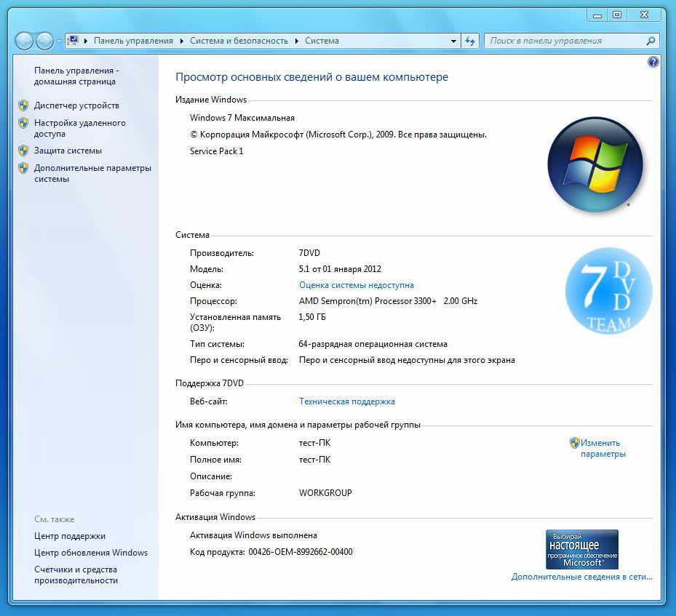Click the 7DVD Team logo image

tap(608, 291)
